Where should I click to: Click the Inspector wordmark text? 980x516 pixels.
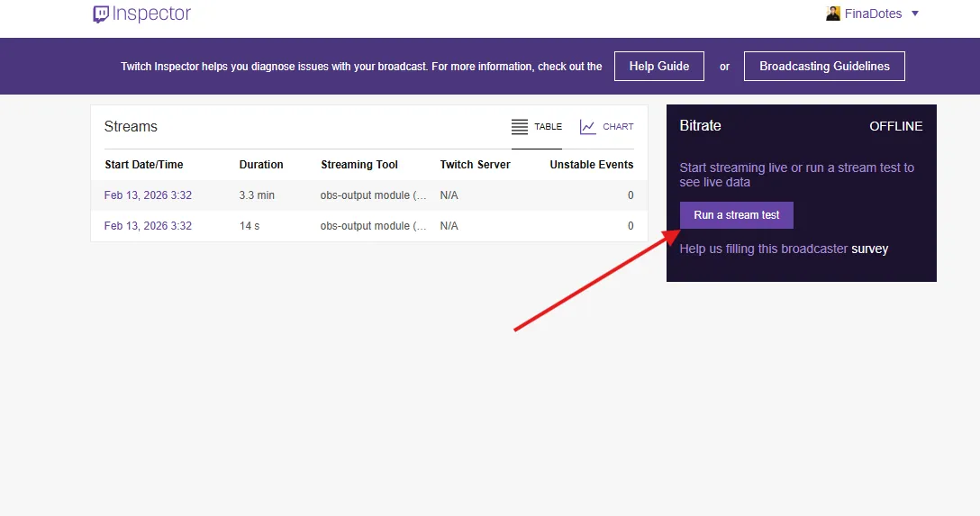(152, 14)
